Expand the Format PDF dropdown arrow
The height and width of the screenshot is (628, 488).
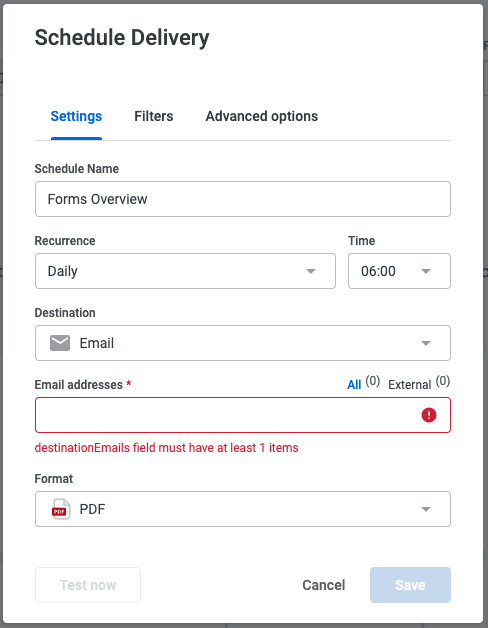(x=426, y=509)
